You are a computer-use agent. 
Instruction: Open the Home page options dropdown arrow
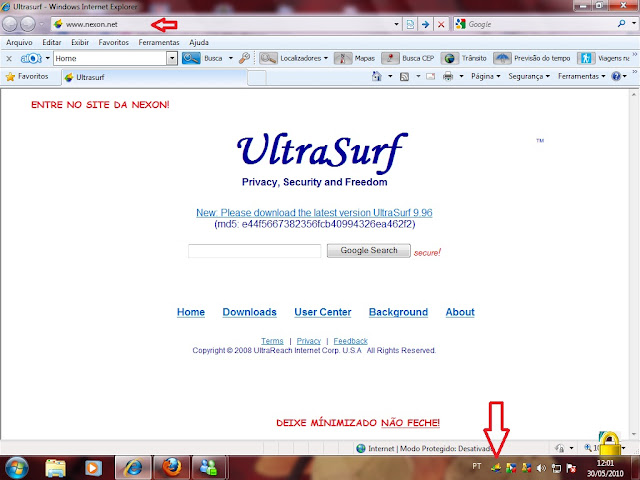tap(390, 76)
